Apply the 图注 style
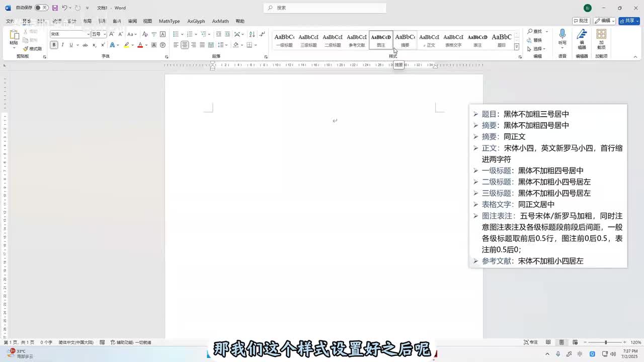Screen dimensions: 644x362 pos(381,40)
